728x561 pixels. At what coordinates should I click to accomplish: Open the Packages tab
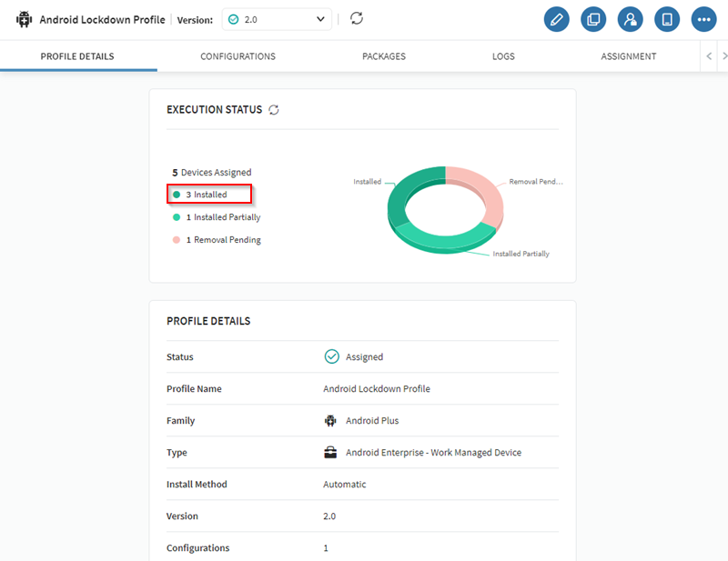point(384,56)
